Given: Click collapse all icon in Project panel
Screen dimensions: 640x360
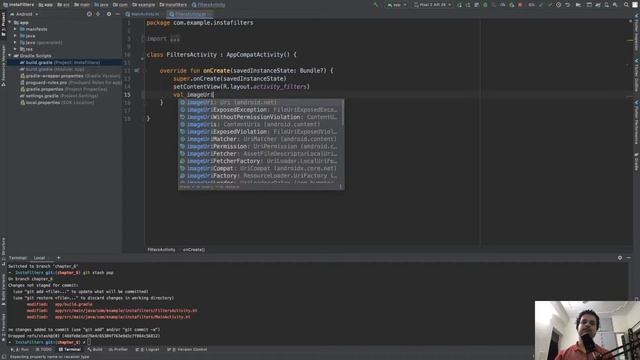Looking at the screenshot, I should click(98, 14).
